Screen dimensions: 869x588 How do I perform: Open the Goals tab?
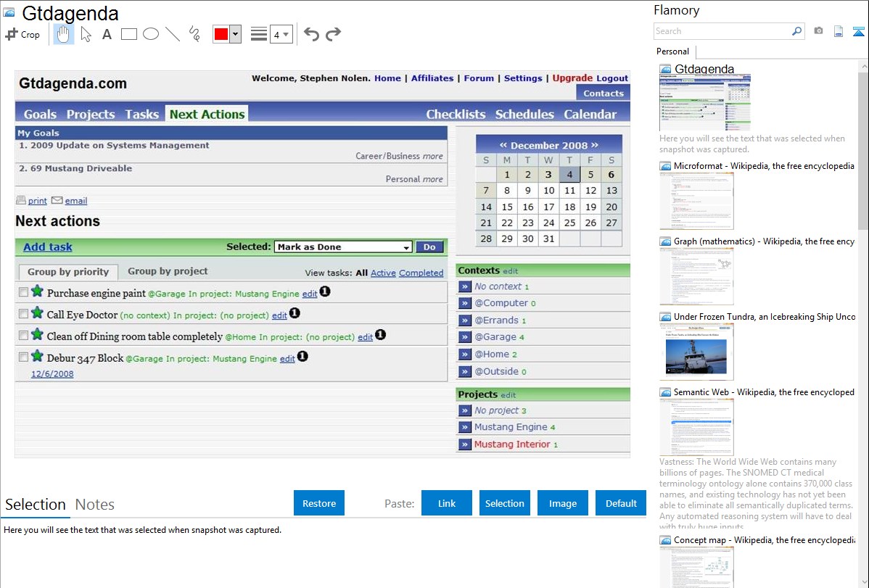(x=40, y=114)
